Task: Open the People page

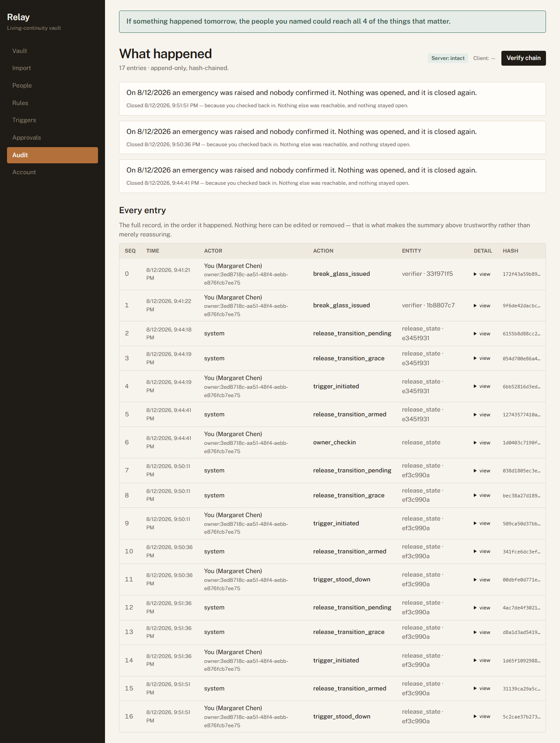Action: [52, 85]
